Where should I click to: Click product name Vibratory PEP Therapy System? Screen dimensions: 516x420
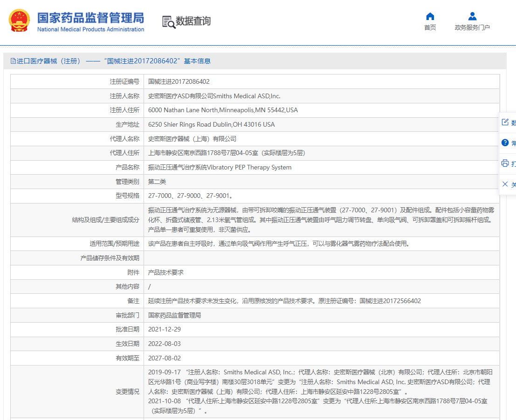tap(220, 167)
